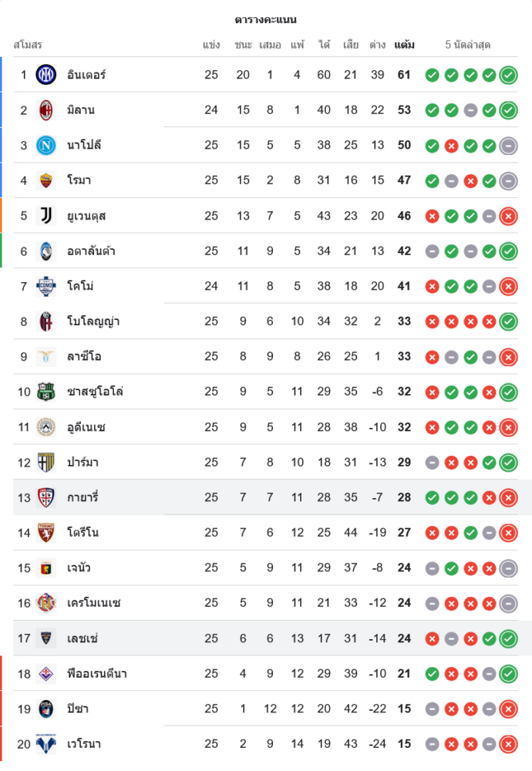Click the Atalanta crest icon
Screen dimensions: 532x771
click(x=46, y=251)
